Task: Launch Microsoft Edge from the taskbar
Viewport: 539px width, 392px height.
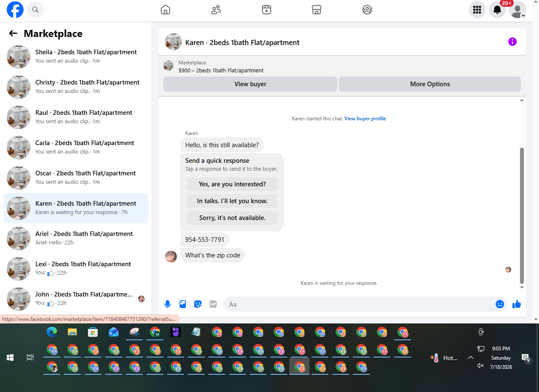Action: (52, 332)
